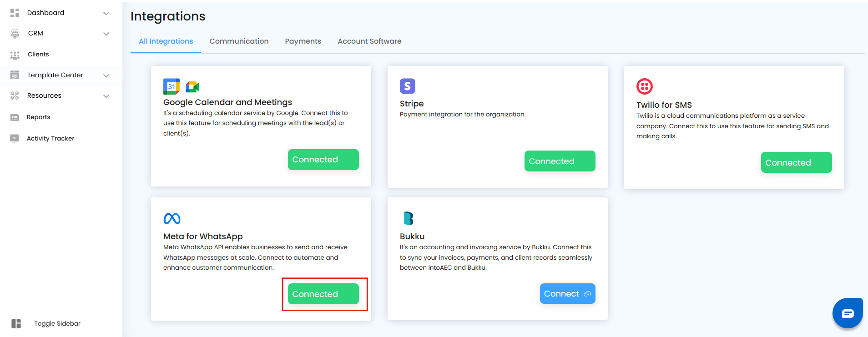868x337 pixels.
Task: Expand the Resources menu chevron
Action: (x=106, y=96)
